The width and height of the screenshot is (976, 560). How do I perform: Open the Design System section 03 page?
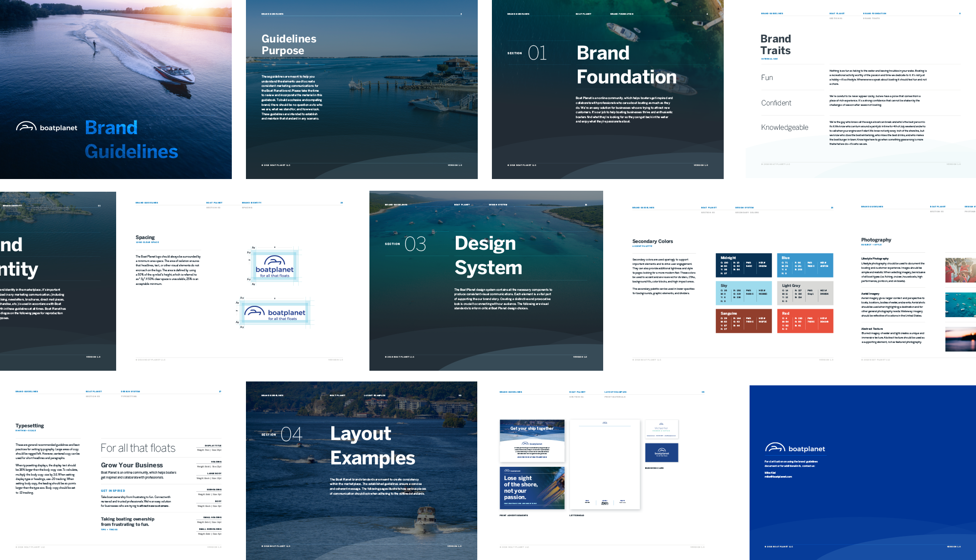coord(486,280)
